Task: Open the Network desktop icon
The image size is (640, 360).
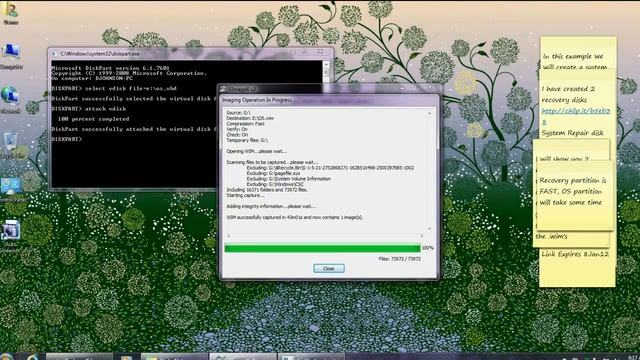Action: [x=10, y=99]
